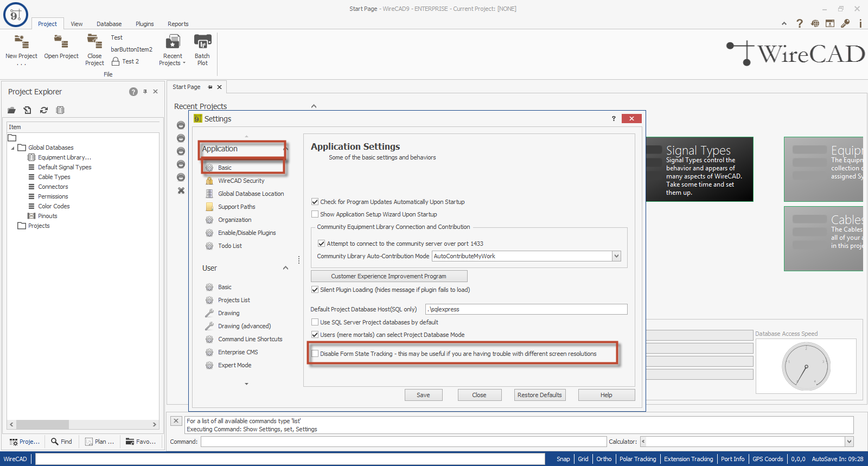Select the Projects folder in tree
868x466 pixels.
pyautogui.click(x=39, y=226)
